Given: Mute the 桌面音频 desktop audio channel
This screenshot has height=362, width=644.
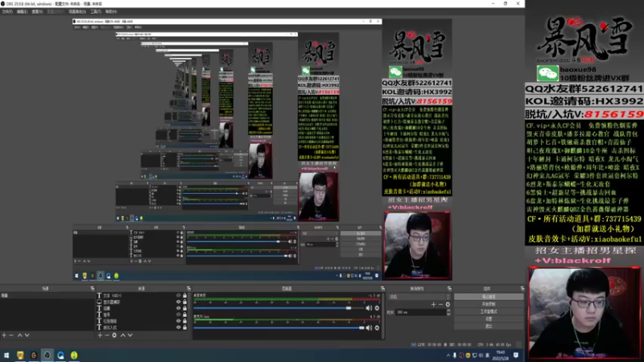Looking at the screenshot, I should tap(369, 308).
